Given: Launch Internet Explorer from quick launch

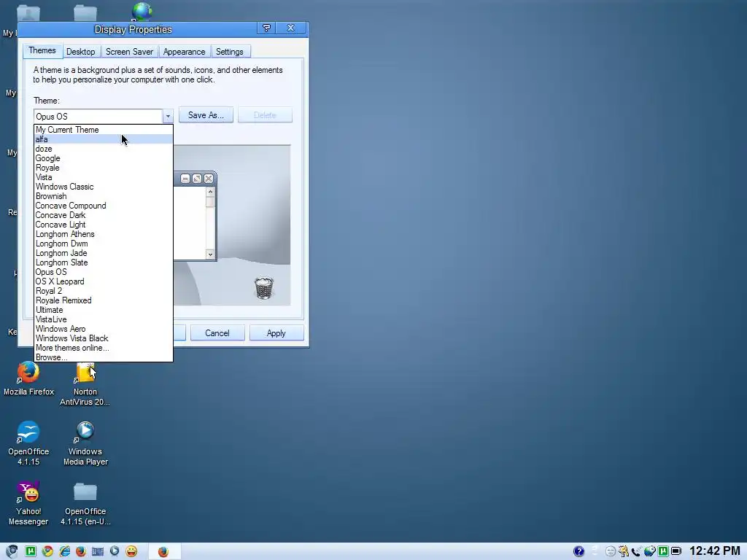Looking at the screenshot, I should click(x=64, y=551).
